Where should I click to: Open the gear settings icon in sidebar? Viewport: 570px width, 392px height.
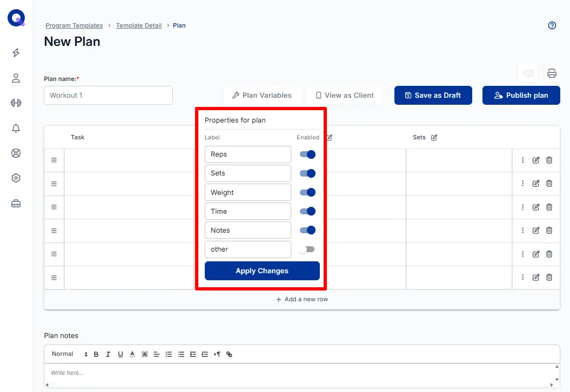[16, 178]
